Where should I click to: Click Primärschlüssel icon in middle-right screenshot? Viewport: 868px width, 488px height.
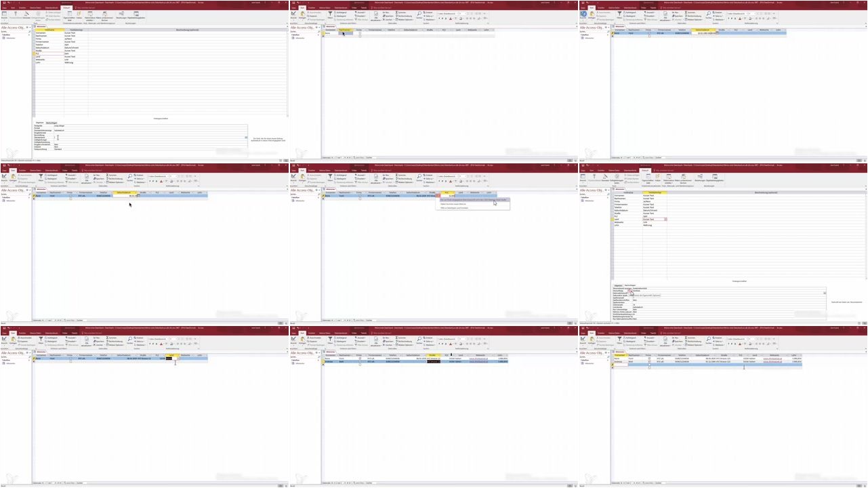594,178
